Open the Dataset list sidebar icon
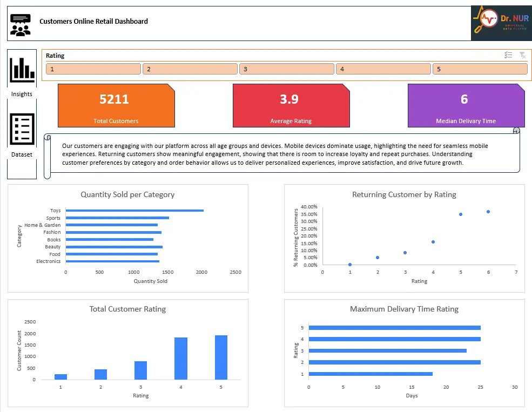Viewport: 532px width, 412px height. (22, 129)
